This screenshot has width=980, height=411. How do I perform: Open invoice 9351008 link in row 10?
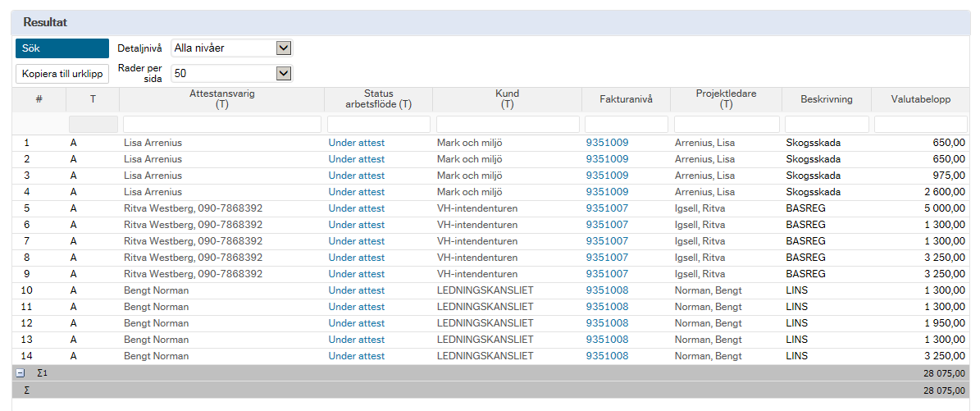click(x=607, y=290)
